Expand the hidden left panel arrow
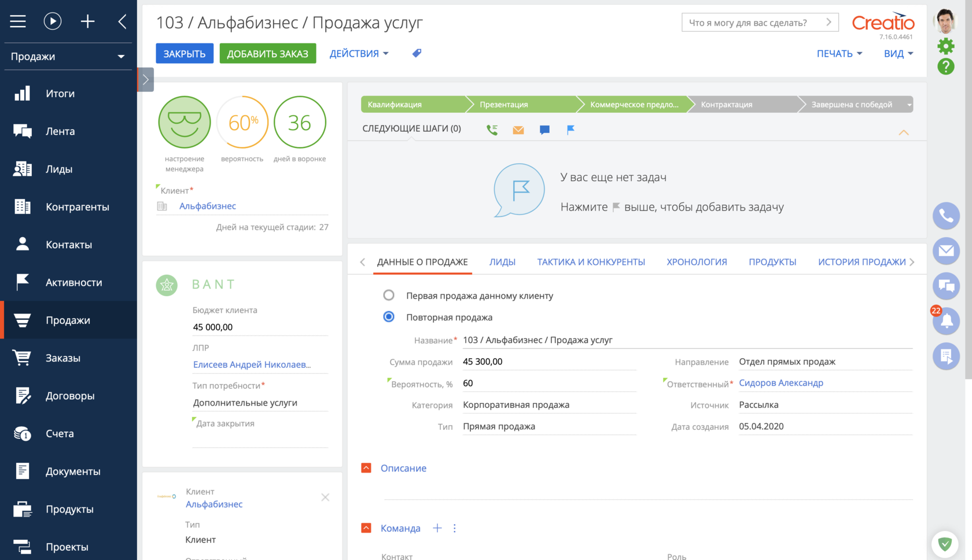 pyautogui.click(x=146, y=80)
